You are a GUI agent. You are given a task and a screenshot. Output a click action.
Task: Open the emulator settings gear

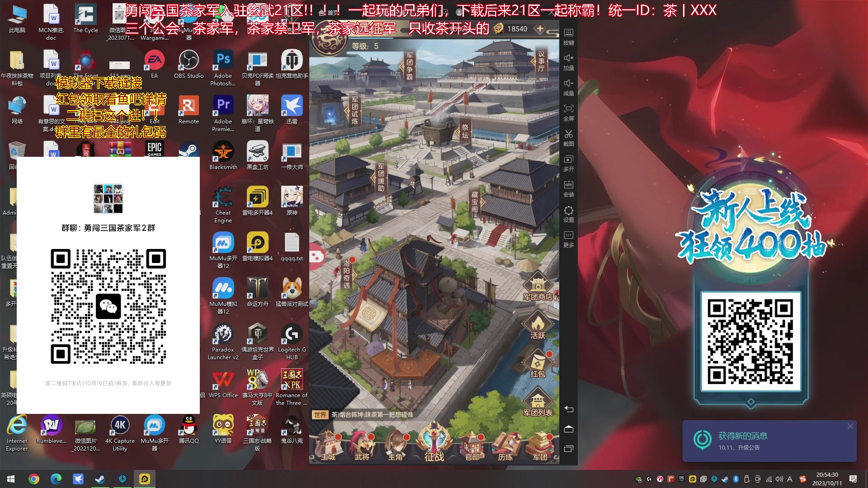568,211
